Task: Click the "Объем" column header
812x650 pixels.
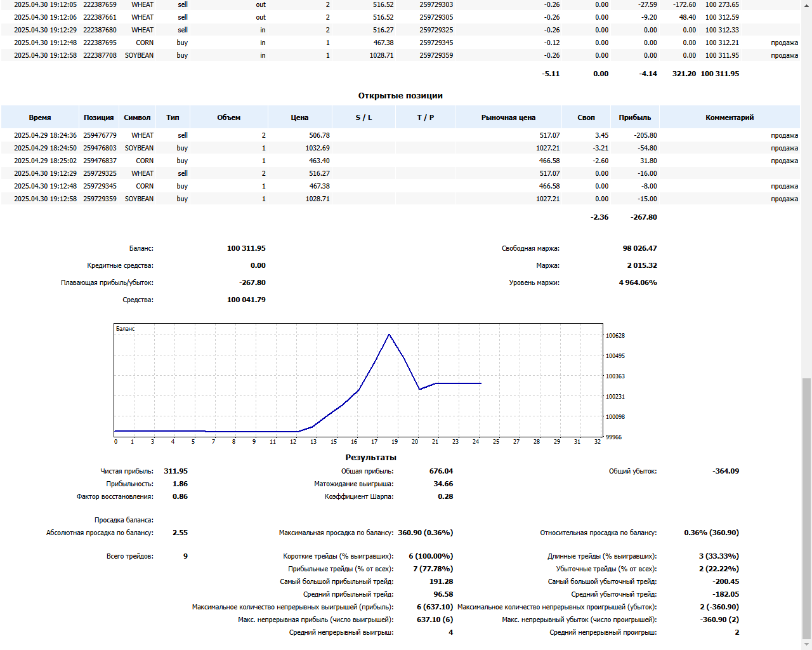Action: pyautogui.click(x=229, y=117)
